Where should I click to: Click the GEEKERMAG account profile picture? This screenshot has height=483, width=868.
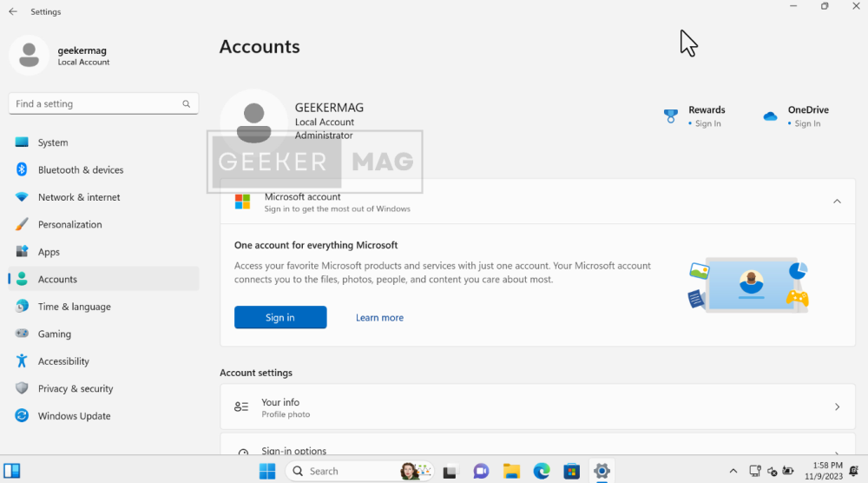tap(254, 123)
